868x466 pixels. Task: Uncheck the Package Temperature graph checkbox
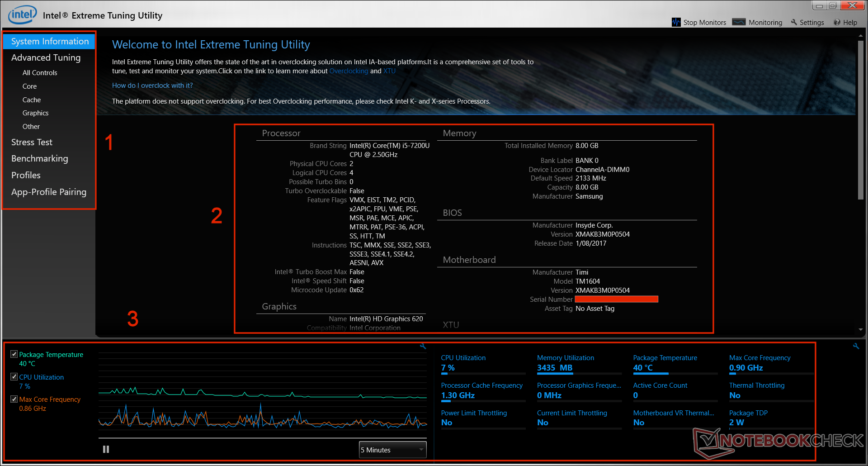coord(14,354)
